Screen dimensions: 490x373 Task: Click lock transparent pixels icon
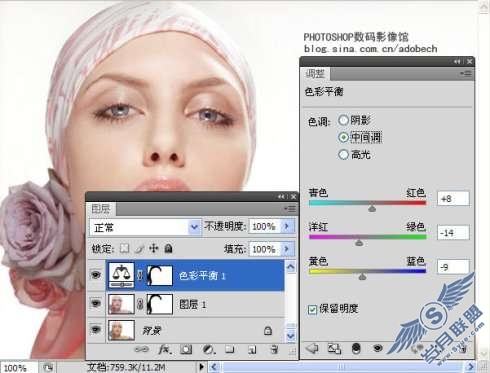pos(125,248)
